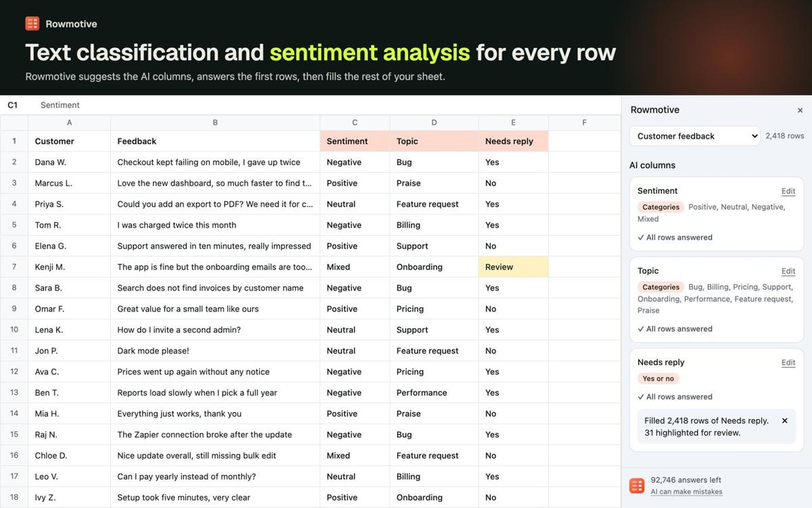Close the Rowmotive side panel
This screenshot has width=812, height=508.
click(800, 110)
